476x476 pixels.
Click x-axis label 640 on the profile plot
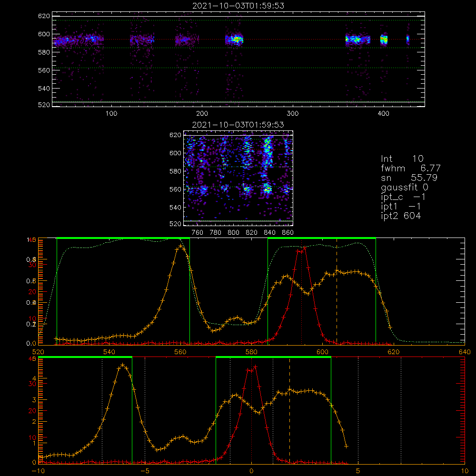465,352
